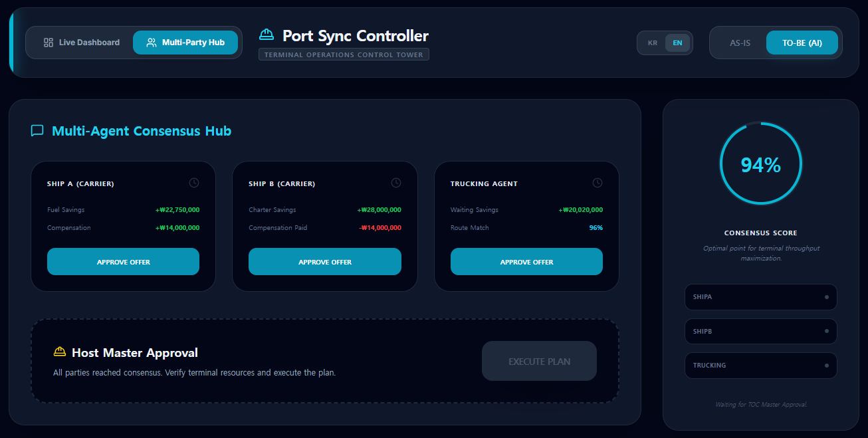
Task: Click the clock icon on the Trucking Agent card
Action: pyautogui.click(x=597, y=182)
